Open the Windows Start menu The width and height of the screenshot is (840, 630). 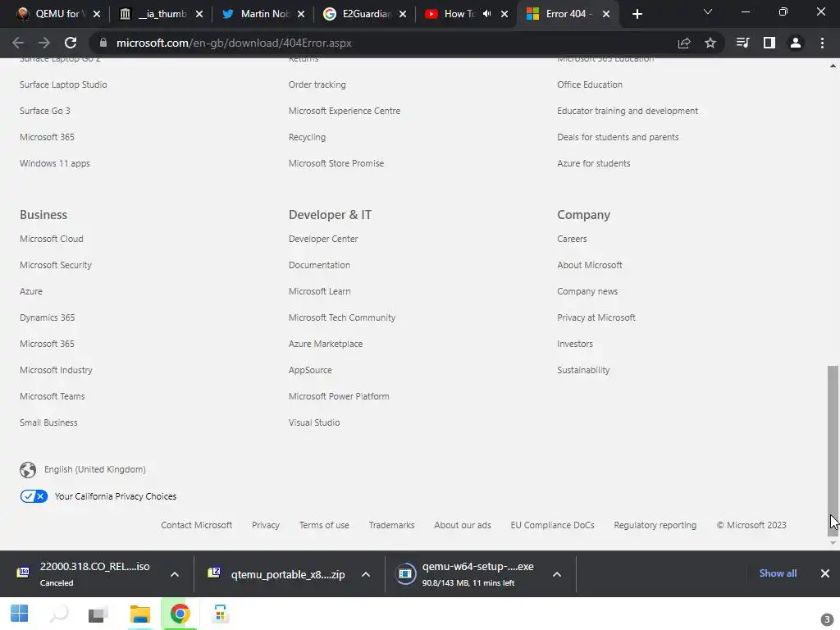20,614
